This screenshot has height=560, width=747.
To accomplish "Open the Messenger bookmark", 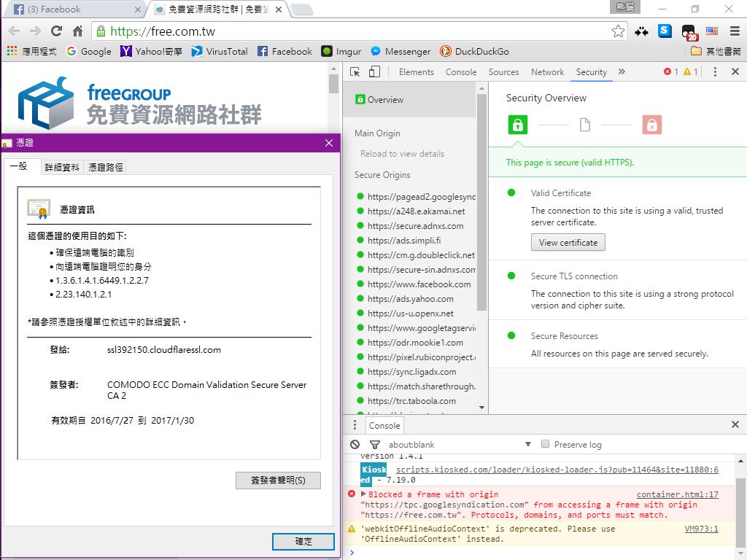I will (x=400, y=51).
